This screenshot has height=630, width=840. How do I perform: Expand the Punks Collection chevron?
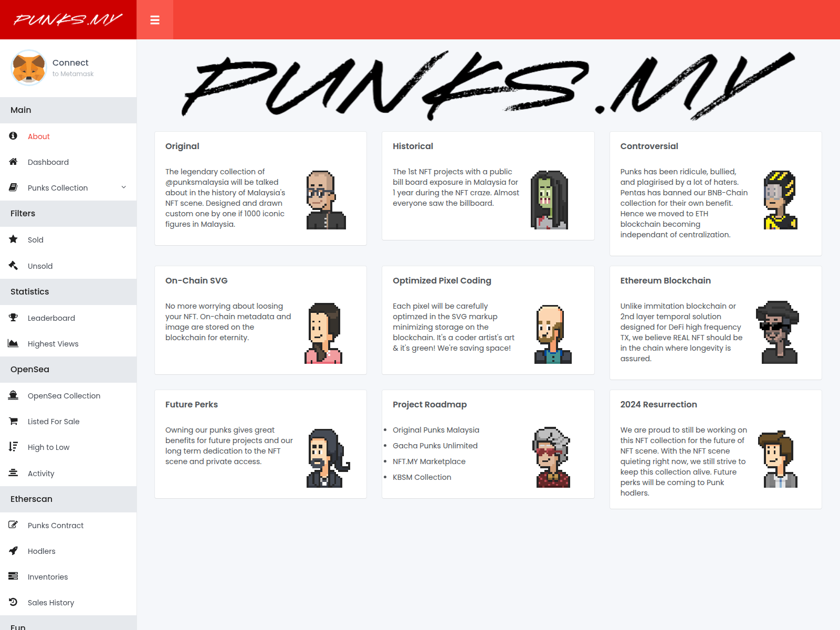pos(124,187)
